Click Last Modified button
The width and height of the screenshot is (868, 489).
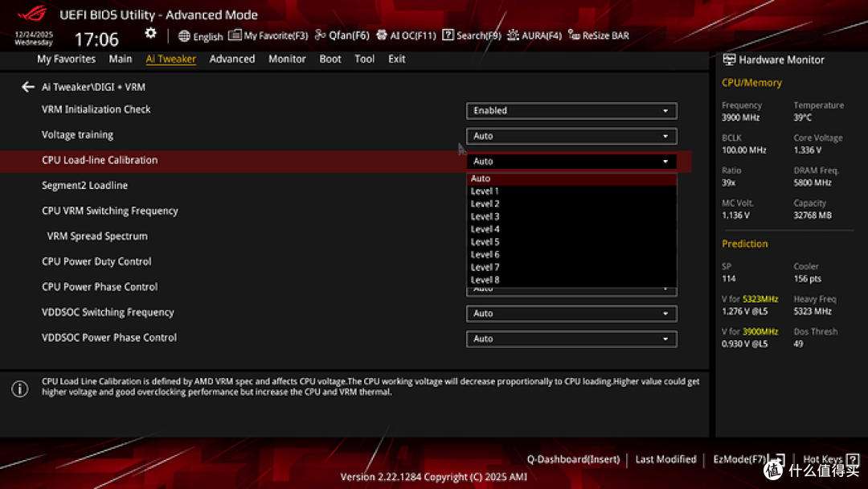(665, 459)
